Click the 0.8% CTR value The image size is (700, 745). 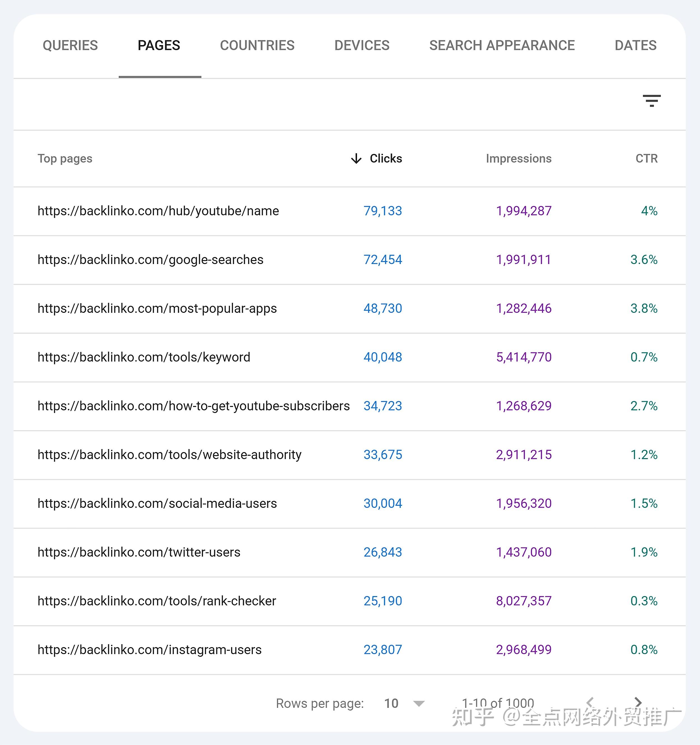click(x=644, y=650)
